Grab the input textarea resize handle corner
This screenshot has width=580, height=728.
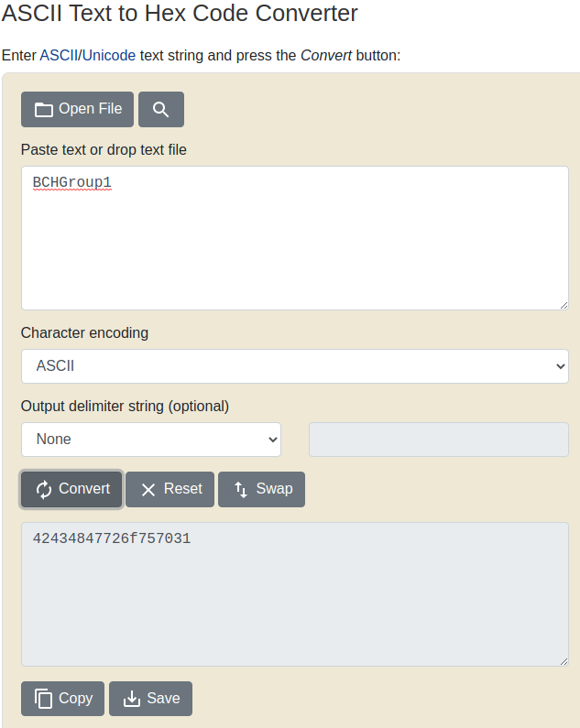pyautogui.click(x=564, y=305)
